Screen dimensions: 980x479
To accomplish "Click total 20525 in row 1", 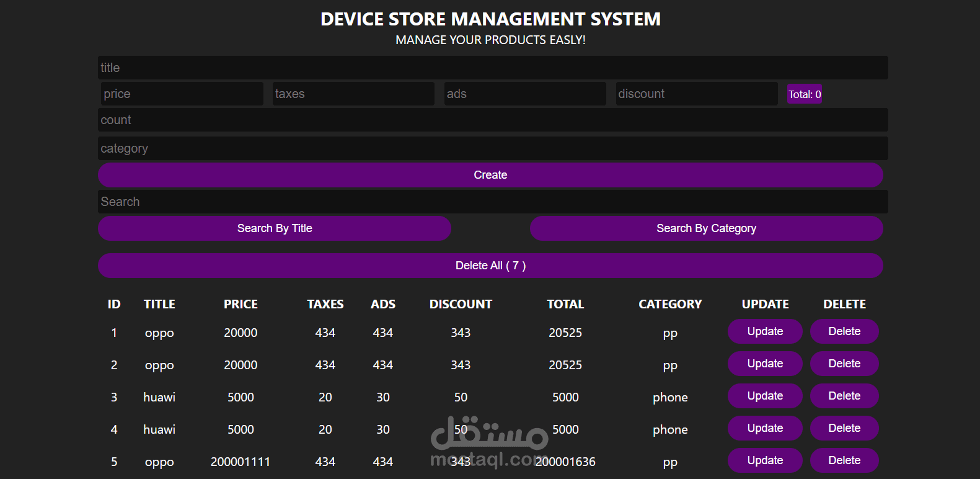I will point(565,333).
